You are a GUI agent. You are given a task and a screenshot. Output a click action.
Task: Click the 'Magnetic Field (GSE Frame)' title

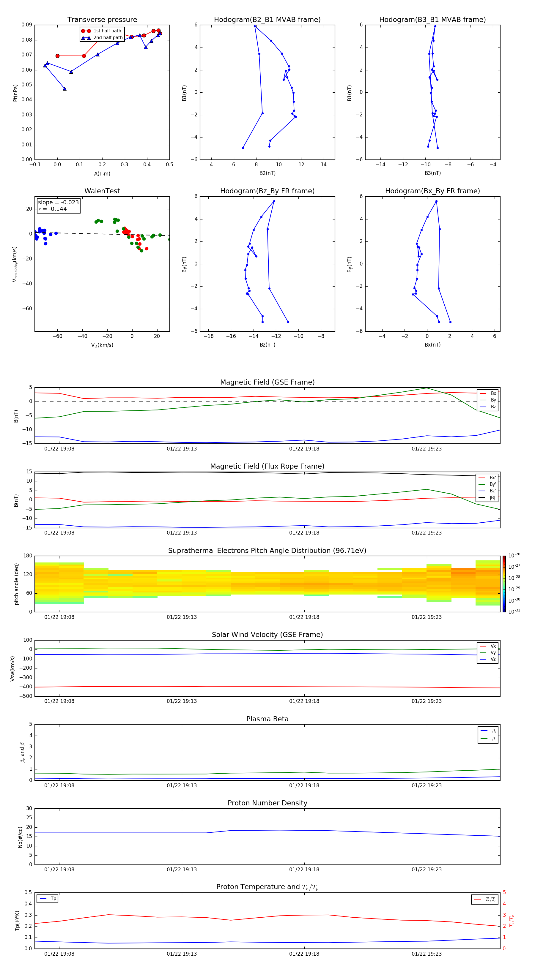[267, 382]
